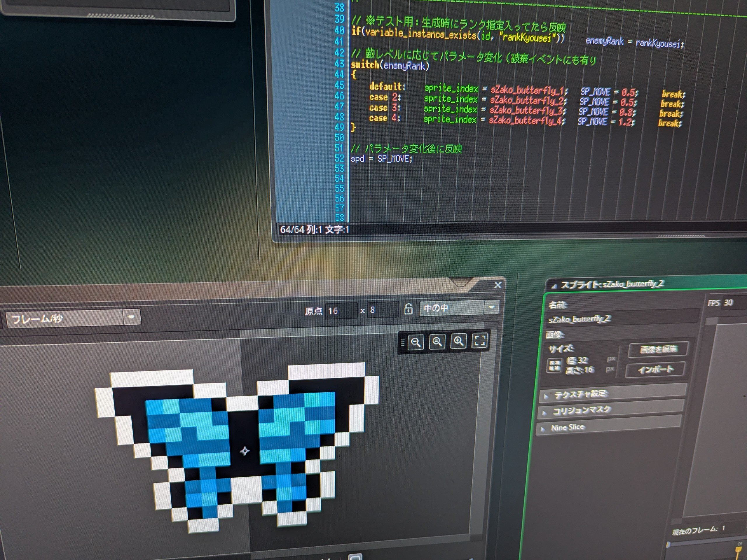The image size is (747, 560).
Task: Click the fit-to-window icon
Action: [480, 340]
